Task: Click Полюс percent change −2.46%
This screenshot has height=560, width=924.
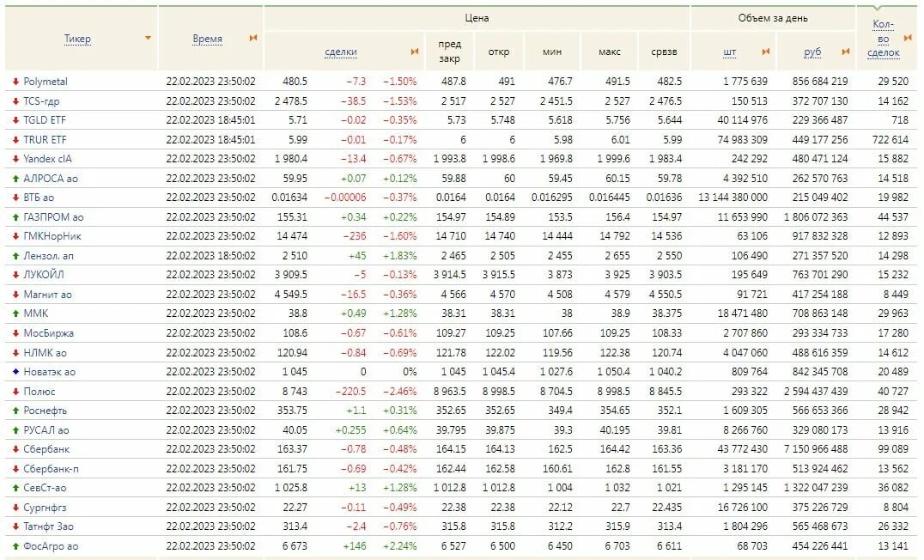Action: 399,392
